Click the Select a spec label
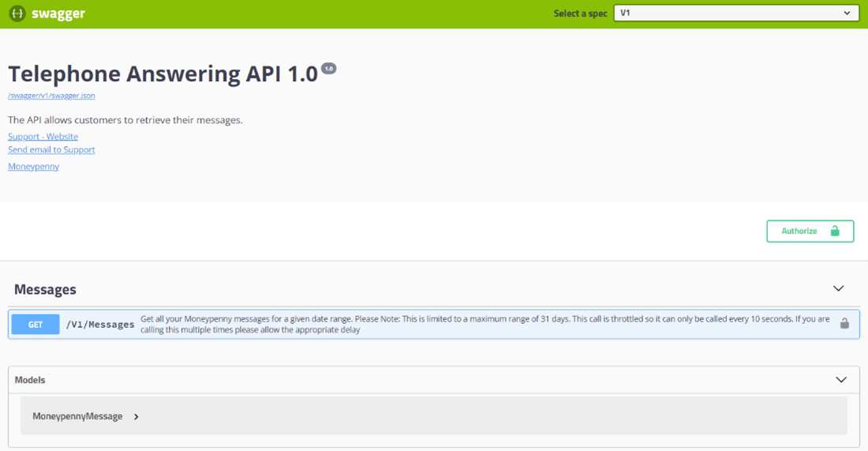Image resolution: width=868 pixels, height=451 pixels. [x=580, y=13]
